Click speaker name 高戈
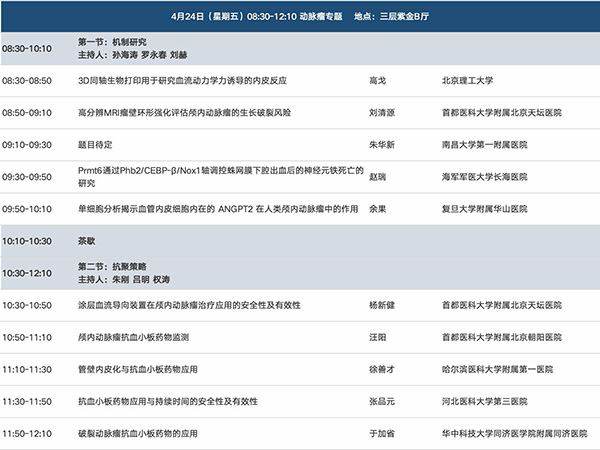This screenshot has height=450, width=600. 377,80
